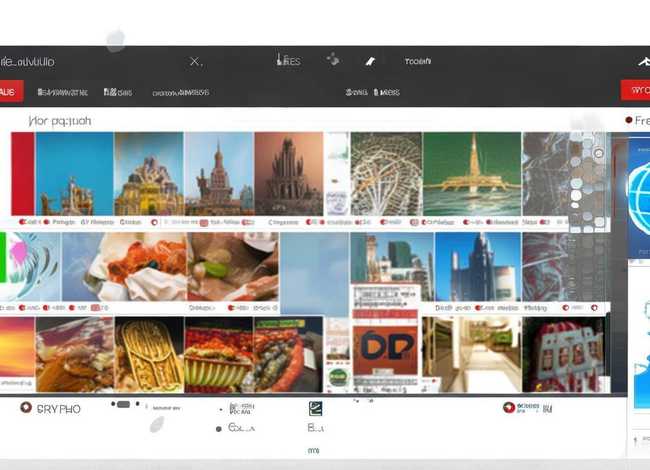
Task: Open the golden temple on water thumbnail
Action: coord(471,173)
